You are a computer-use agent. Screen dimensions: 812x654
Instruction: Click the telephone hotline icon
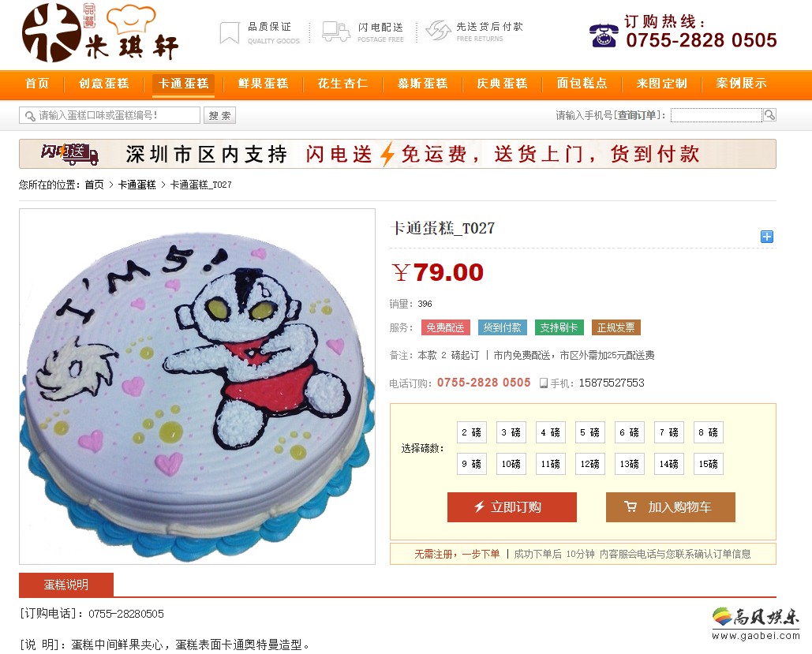(x=604, y=36)
